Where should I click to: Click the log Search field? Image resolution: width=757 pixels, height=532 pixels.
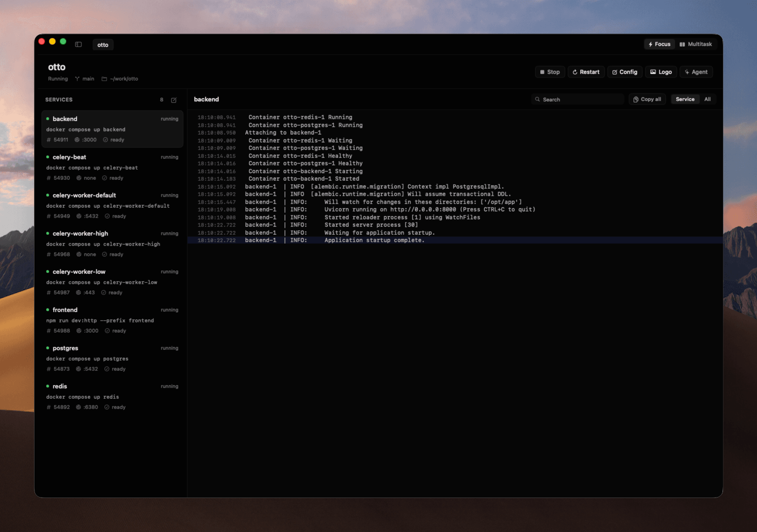click(577, 99)
